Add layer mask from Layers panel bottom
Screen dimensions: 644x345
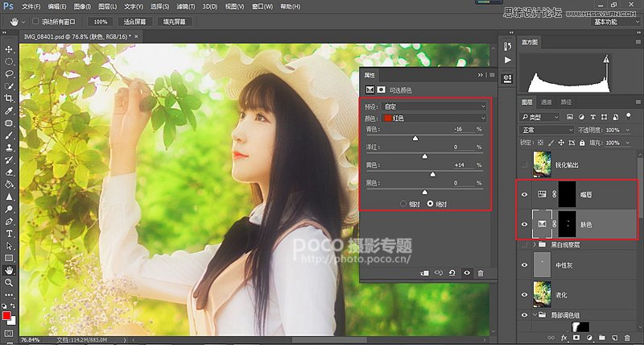576,338
